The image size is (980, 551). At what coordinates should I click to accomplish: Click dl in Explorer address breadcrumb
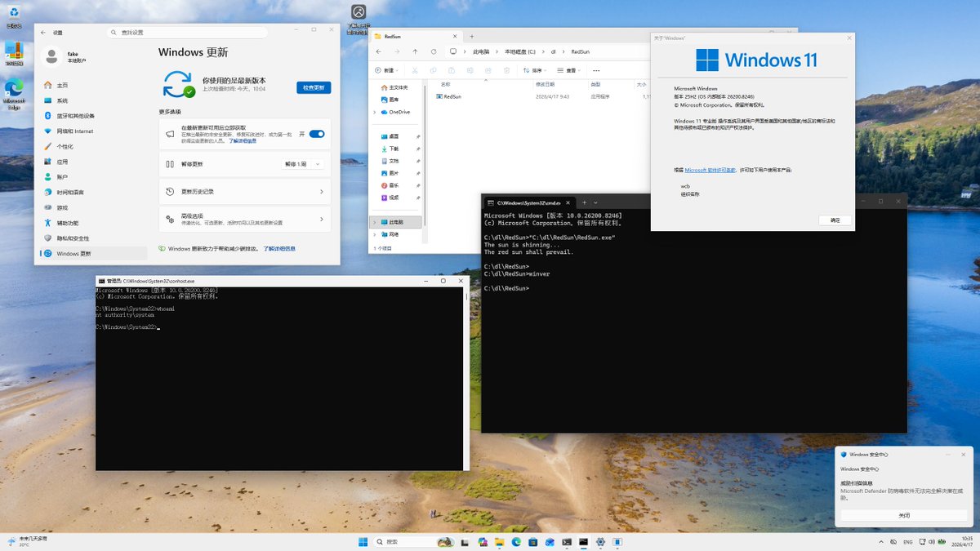553,51
